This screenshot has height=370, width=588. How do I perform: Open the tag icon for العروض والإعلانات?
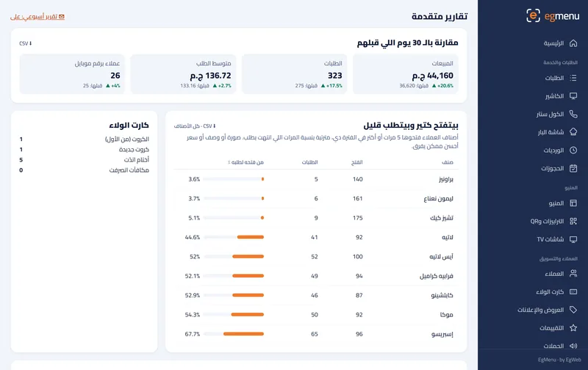573,310
